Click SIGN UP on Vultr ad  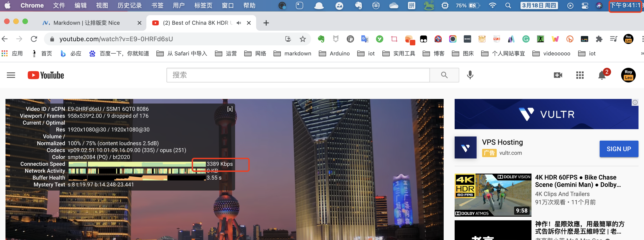click(x=619, y=149)
